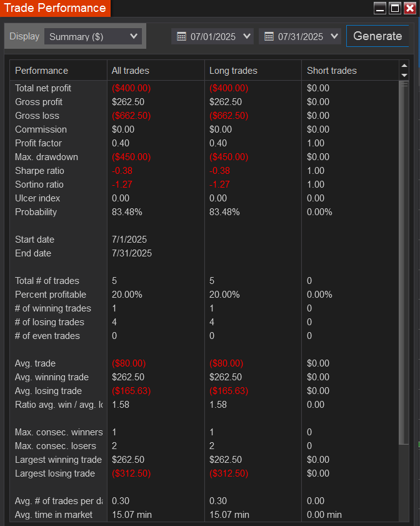Image resolution: width=420 pixels, height=526 pixels.
Task: Click the Performance column header
Action: click(42, 71)
